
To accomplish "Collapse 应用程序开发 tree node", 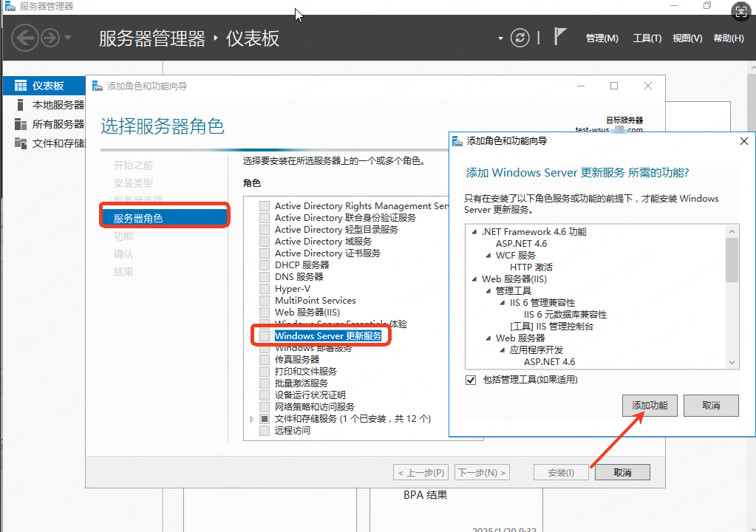I will click(x=503, y=350).
